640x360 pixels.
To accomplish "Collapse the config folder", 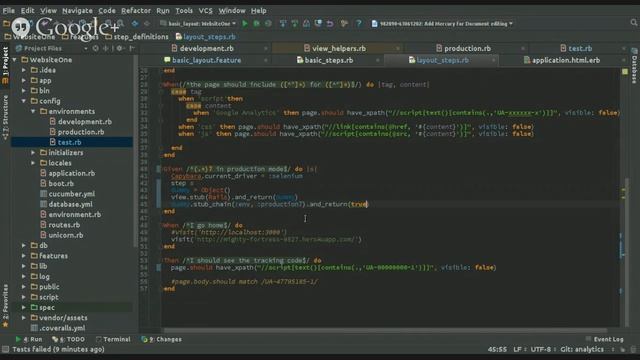I will coord(24,101).
